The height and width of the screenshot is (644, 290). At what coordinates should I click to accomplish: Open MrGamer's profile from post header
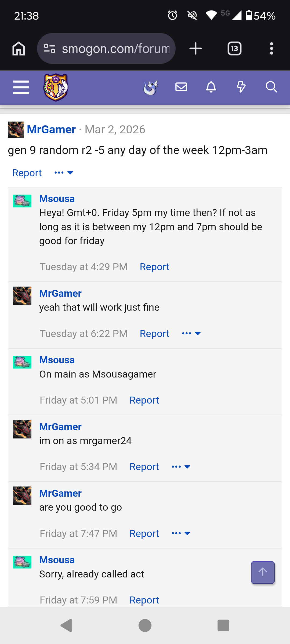[51, 130]
